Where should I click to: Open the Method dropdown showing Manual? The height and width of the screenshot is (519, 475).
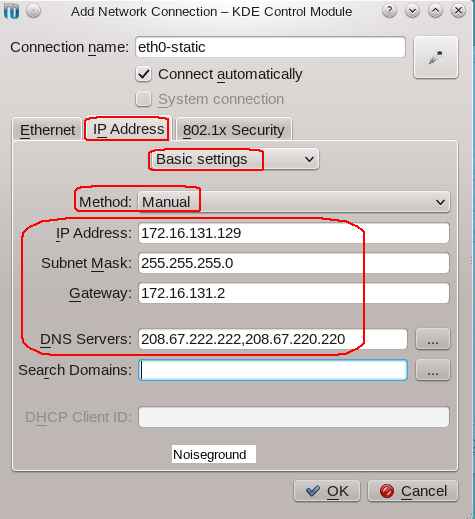pyautogui.click(x=293, y=202)
